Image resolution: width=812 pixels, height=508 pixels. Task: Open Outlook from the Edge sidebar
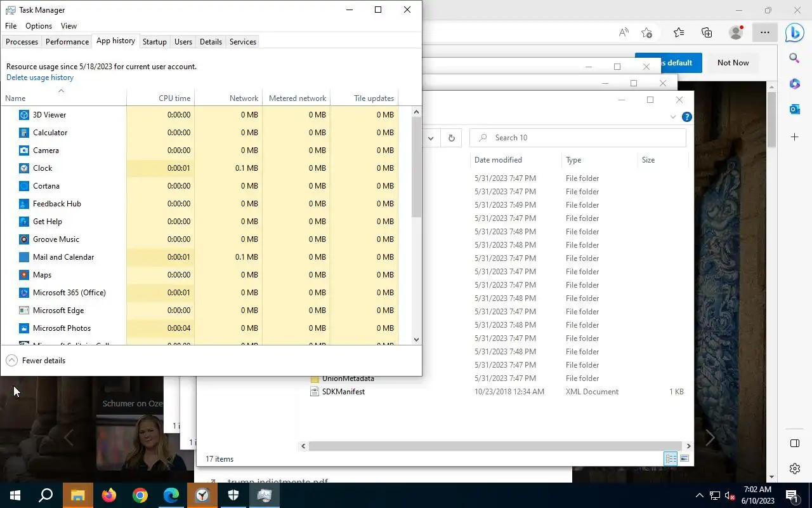pos(794,109)
